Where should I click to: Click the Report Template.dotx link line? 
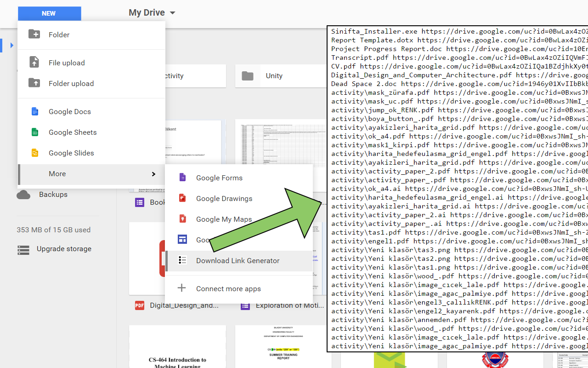[x=459, y=40]
